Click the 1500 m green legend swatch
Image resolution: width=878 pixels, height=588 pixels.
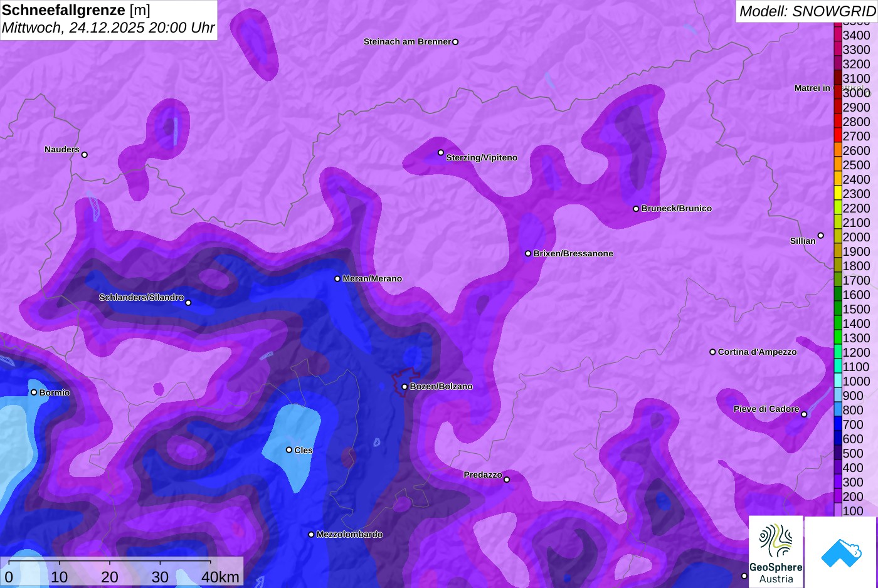click(x=838, y=308)
